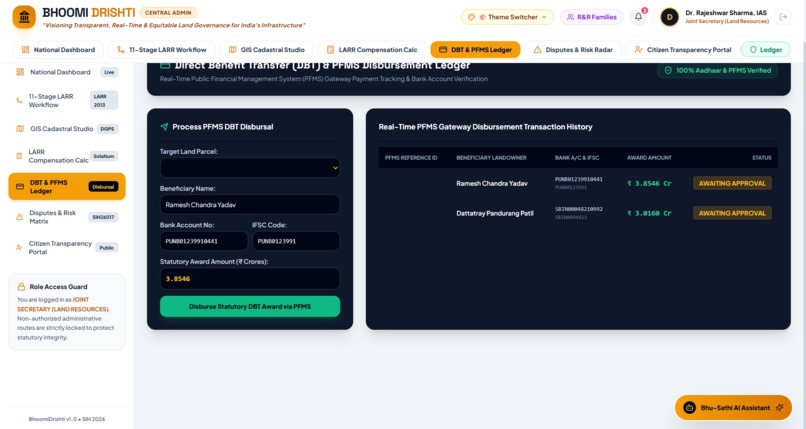Click the DBT & PFMS Ledger tab card icon
Screen dimensions: 806x429
(x=443, y=50)
